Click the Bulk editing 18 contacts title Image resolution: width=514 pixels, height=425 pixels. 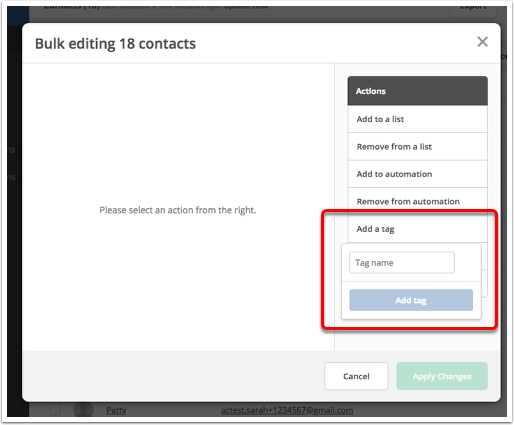(115, 44)
